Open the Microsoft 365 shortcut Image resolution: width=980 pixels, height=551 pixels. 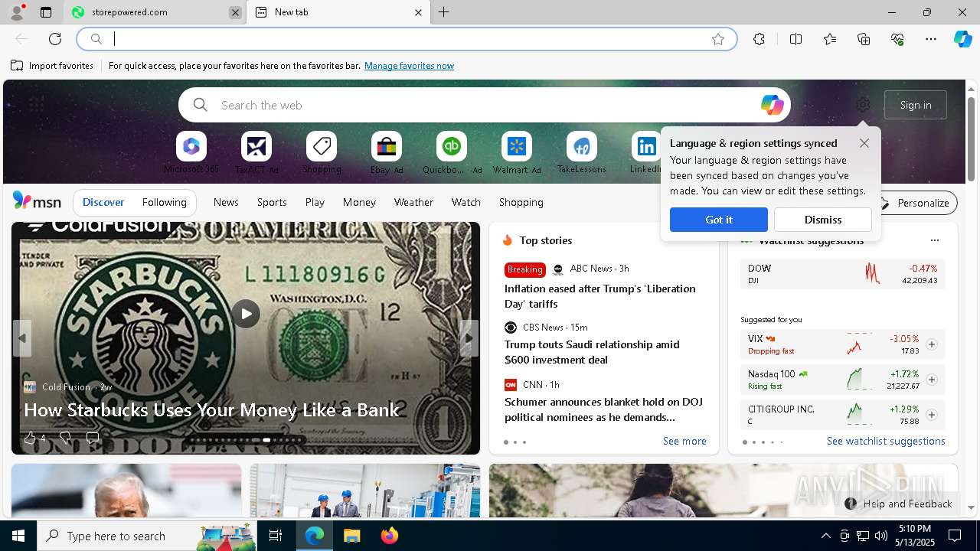[x=191, y=153]
